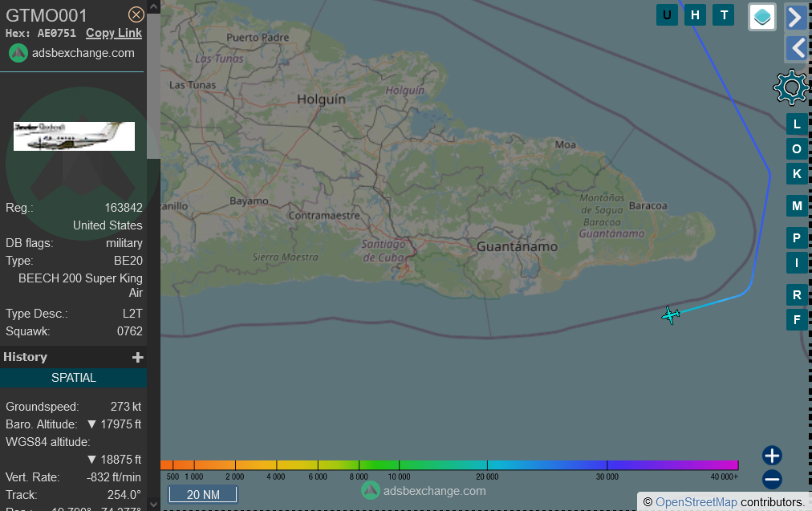Viewport: 812px width, 511px height.
Task: Click the sidebar scroll down arrow
Action: pyautogui.click(x=154, y=505)
